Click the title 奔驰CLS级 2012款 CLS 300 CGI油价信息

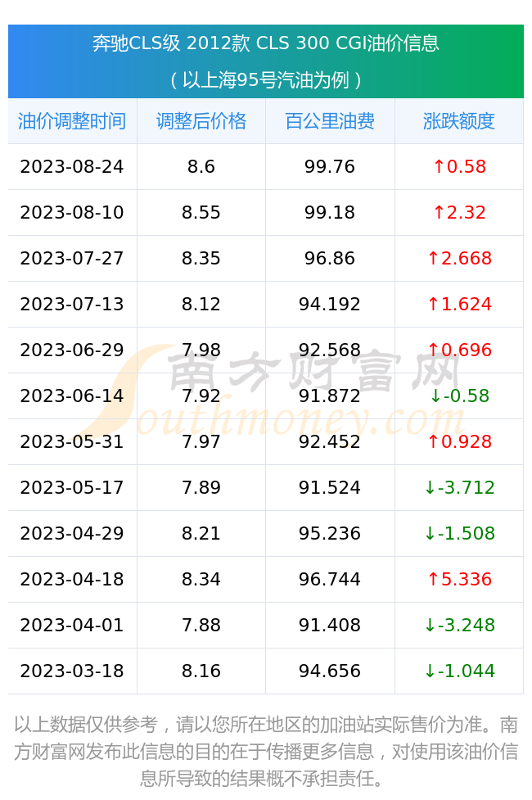tap(266, 43)
